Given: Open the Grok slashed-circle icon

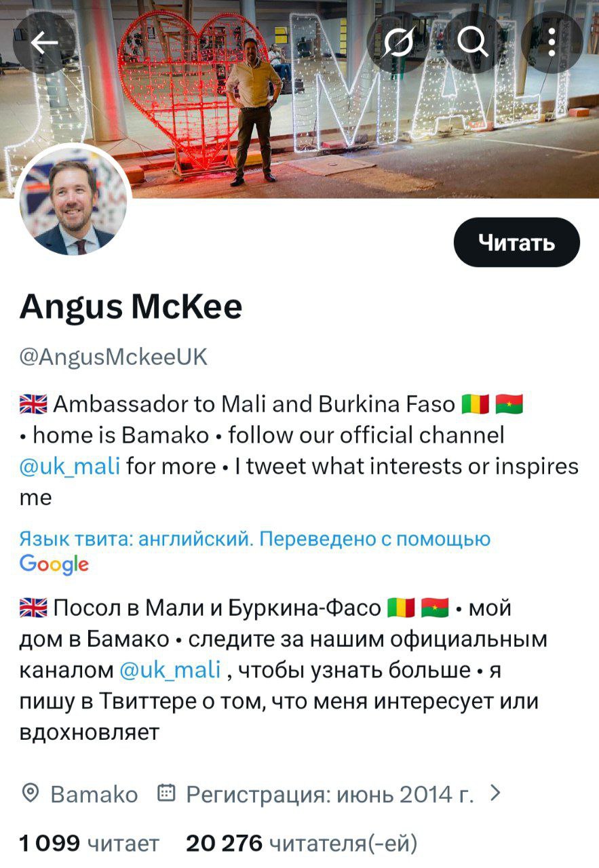Looking at the screenshot, I should click(398, 43).
